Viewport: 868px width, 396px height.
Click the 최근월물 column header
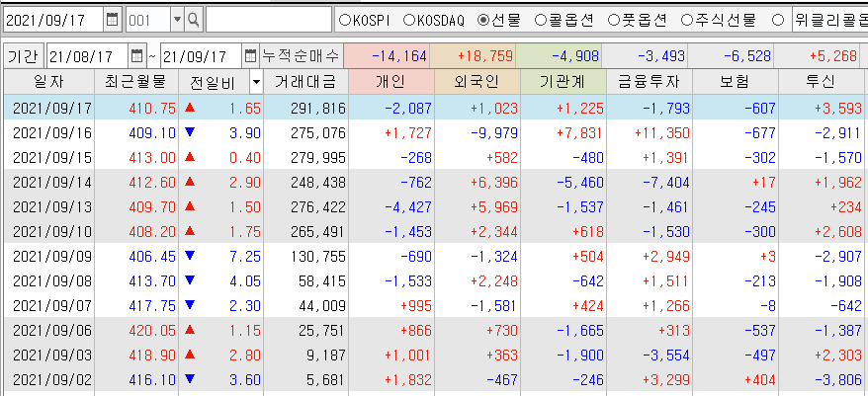[x=136, y=82]
